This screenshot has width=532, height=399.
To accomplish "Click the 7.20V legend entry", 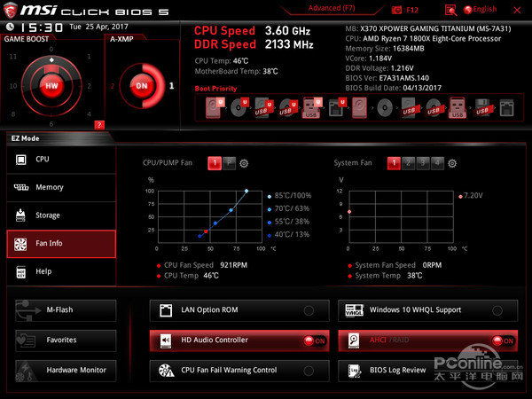I will (x=471, y=196).
